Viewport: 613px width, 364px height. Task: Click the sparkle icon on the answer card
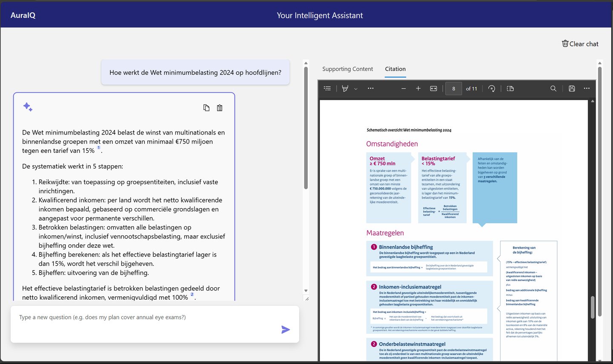click(x=28, y=107)
